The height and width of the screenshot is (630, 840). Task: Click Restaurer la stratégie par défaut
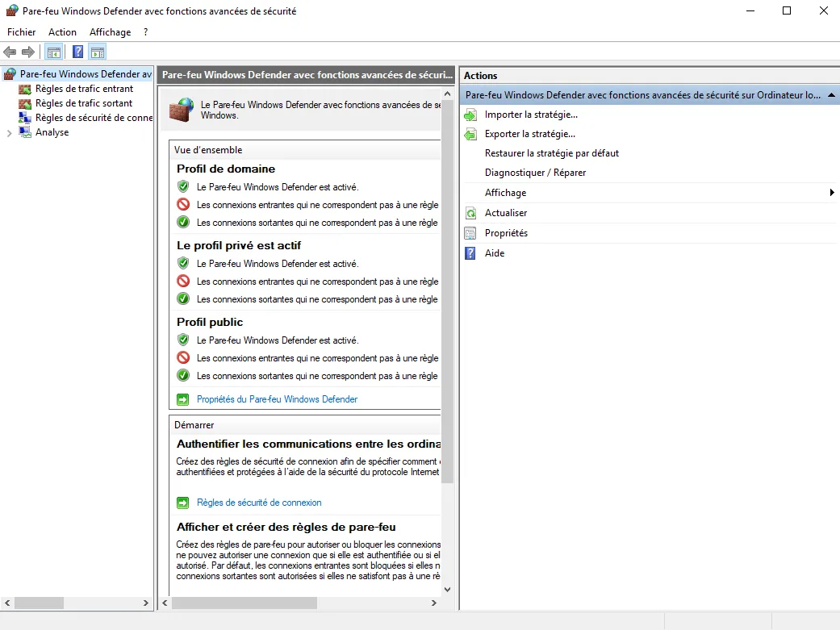(552, 153)
